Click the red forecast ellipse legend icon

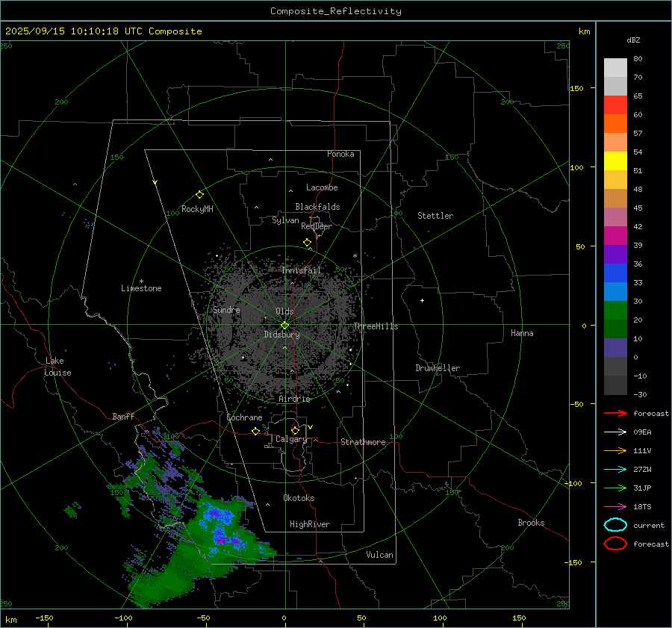[x=615, y=544]
